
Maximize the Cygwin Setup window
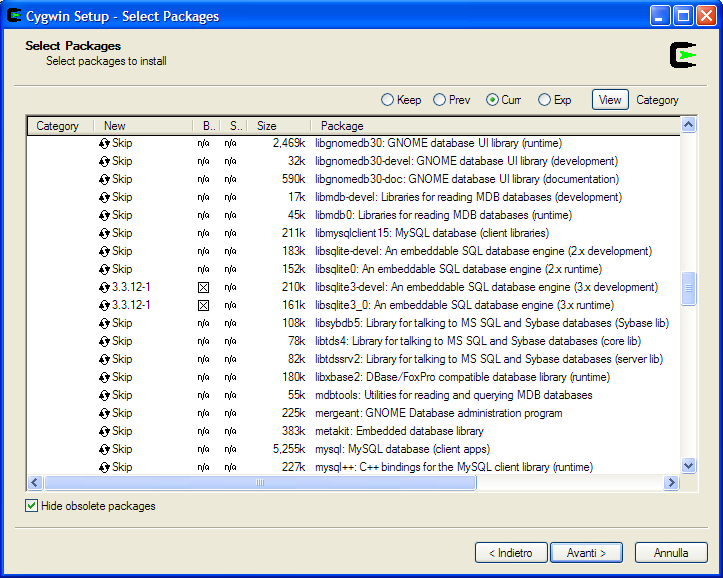683,16
